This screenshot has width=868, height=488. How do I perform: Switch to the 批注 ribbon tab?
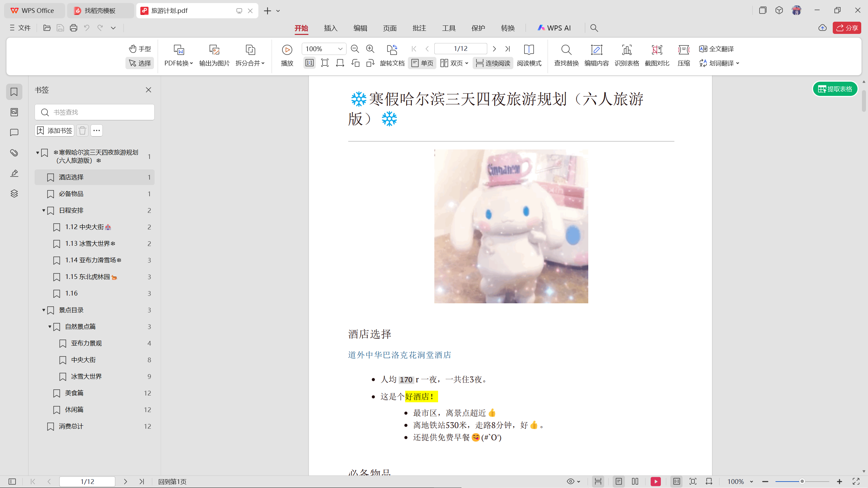[419, 28]
